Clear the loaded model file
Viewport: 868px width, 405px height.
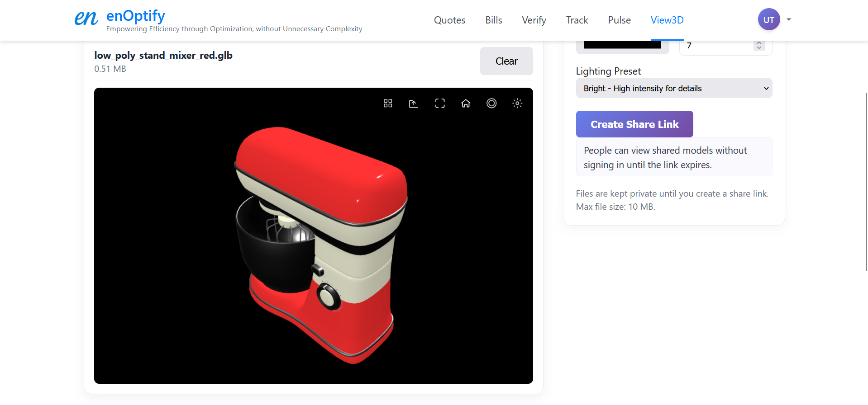coord(506,61)
